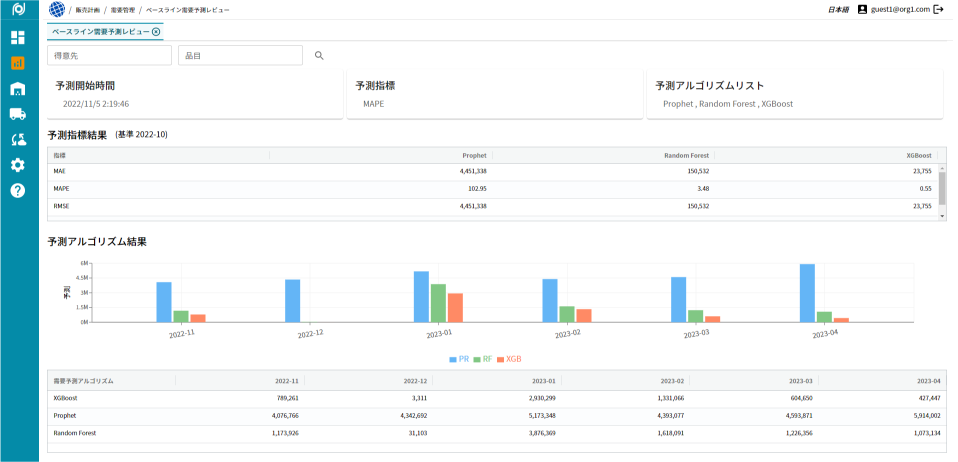Image resolution: width=958 pixels, height=462 pixels.
Task: Click the logout icon beside email
Action: (x=938, y=9)
